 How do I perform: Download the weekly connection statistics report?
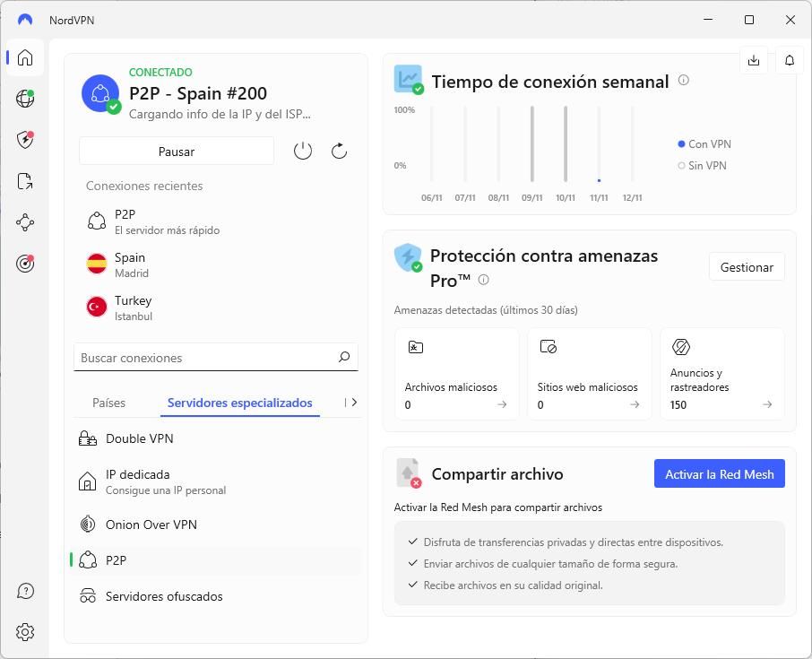(754, 60)
